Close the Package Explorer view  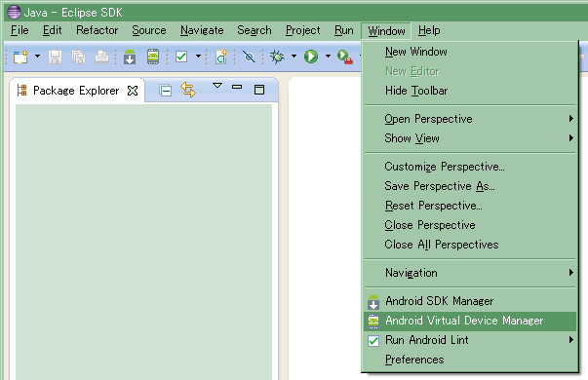point(133,91)
